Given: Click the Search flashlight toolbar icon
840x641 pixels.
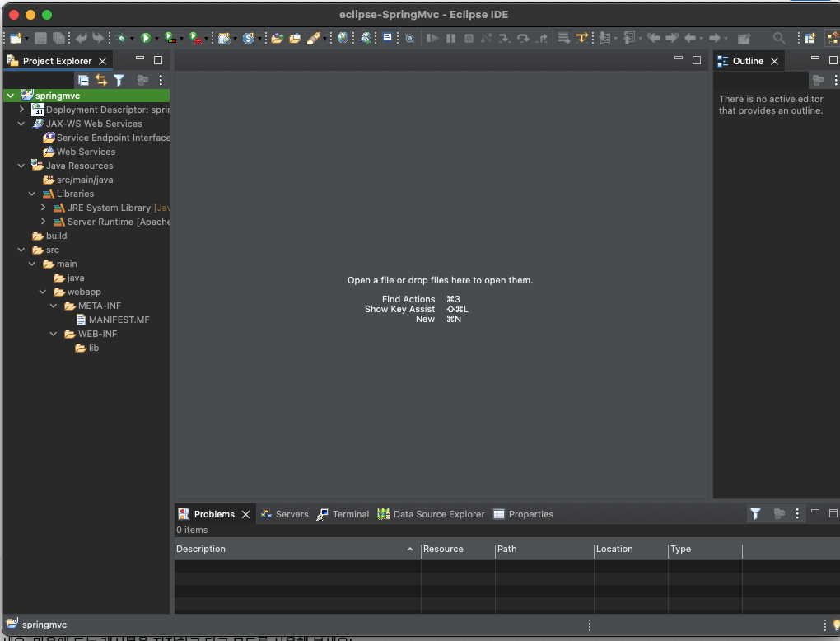Looking at the screenshot, I should coord(313,38).
